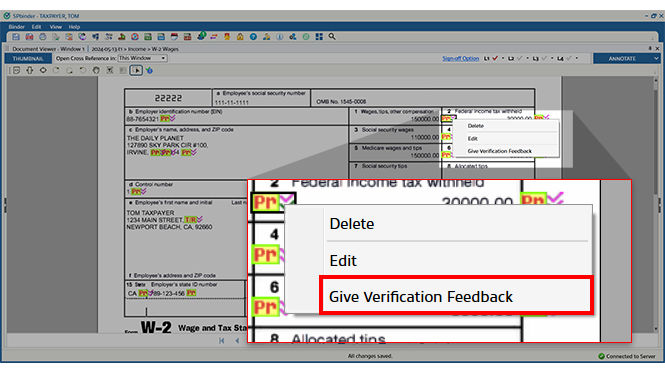665x383 pixels.
Task: Open the View menu
Action: point(56,27)
